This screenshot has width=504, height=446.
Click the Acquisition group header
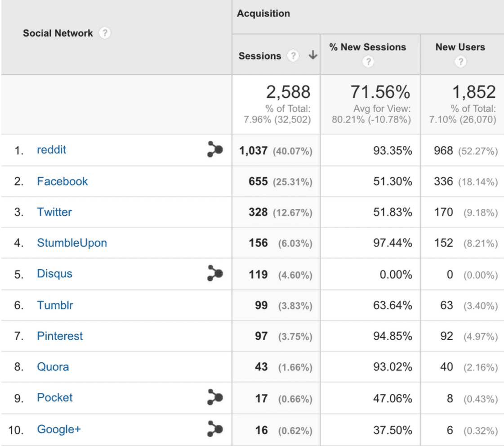pyautogui.click(x=263, y=14)
